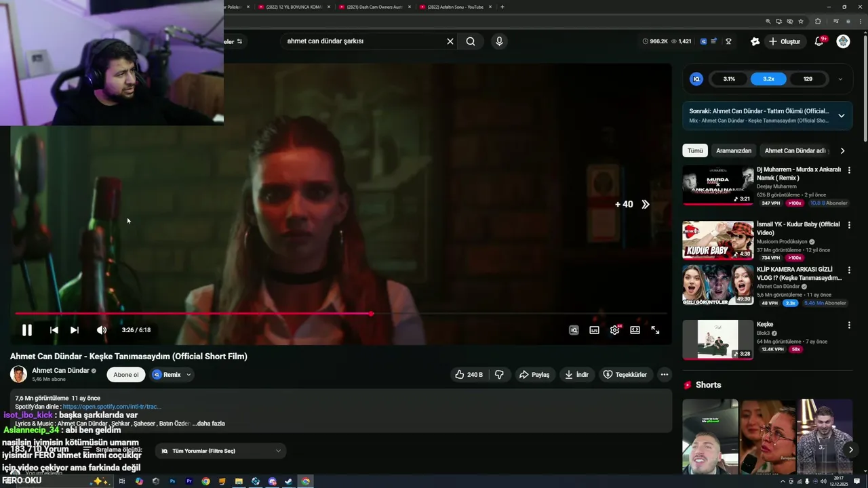This screenshot has height=488, width=868.
Task: Click the blue vidIQ header icon
Action: (x=703, y=41)
